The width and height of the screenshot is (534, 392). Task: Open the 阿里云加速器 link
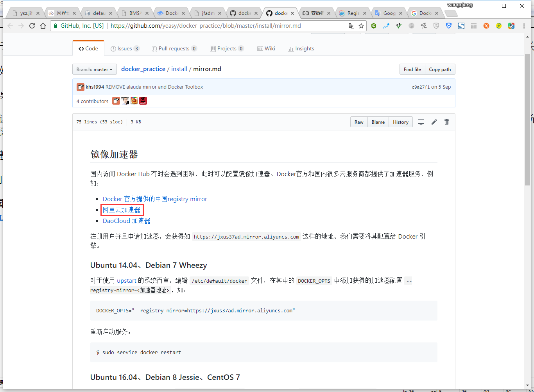122,210
